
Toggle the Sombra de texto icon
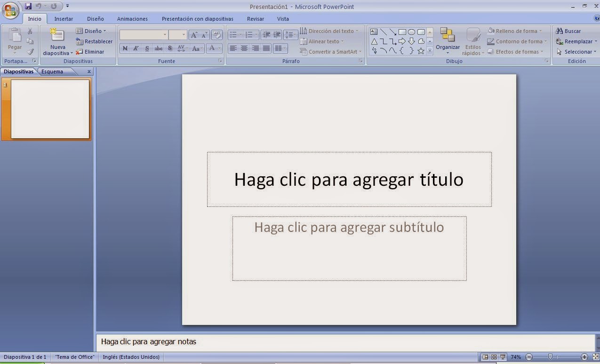click(170, 48)
